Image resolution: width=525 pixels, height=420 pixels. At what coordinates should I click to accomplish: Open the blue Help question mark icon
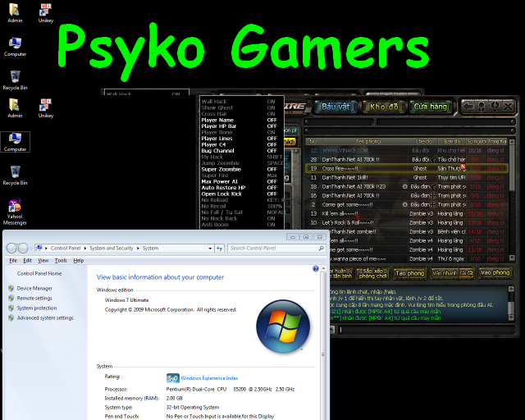click(x=315, y=268)
